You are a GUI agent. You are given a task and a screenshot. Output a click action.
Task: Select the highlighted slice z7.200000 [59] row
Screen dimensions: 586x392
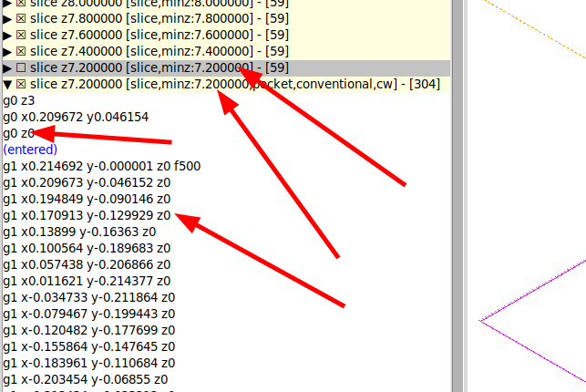tap(164, 67)
